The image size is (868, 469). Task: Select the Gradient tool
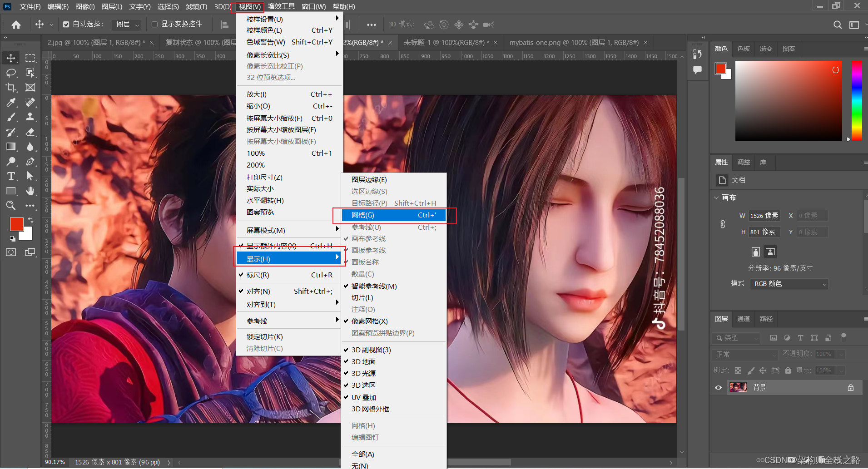11,147
